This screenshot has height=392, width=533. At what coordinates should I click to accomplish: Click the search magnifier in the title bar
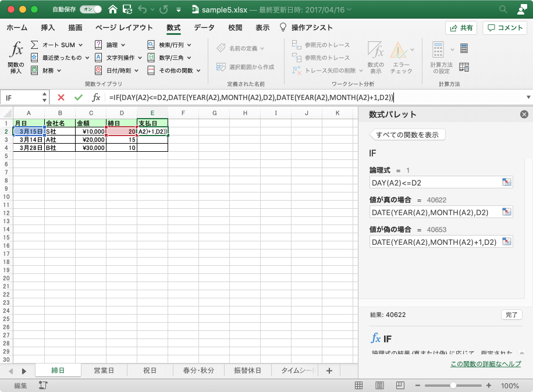[x=503, y=9]
